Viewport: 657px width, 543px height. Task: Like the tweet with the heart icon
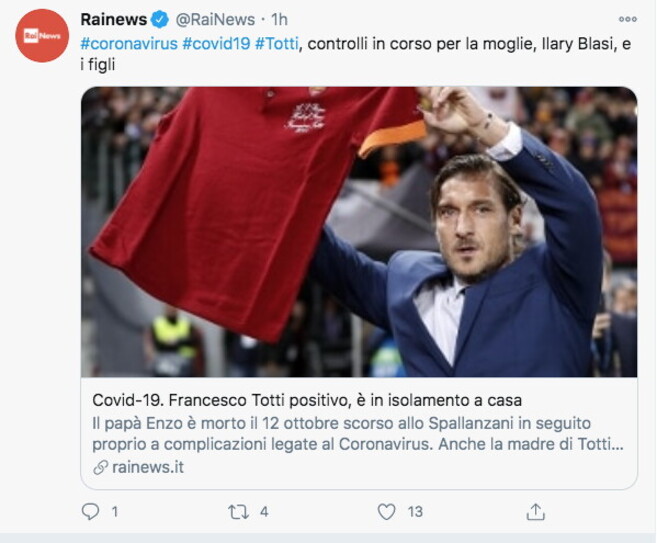coord(386,512)
